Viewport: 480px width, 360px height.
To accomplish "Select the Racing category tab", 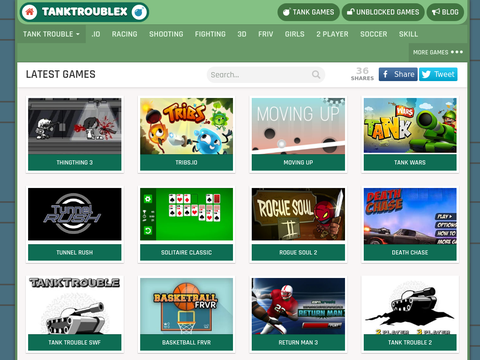I will (124, 34).
